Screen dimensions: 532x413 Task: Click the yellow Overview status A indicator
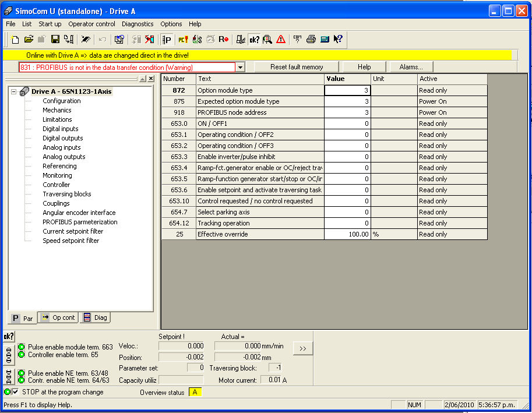coord(195,392)
